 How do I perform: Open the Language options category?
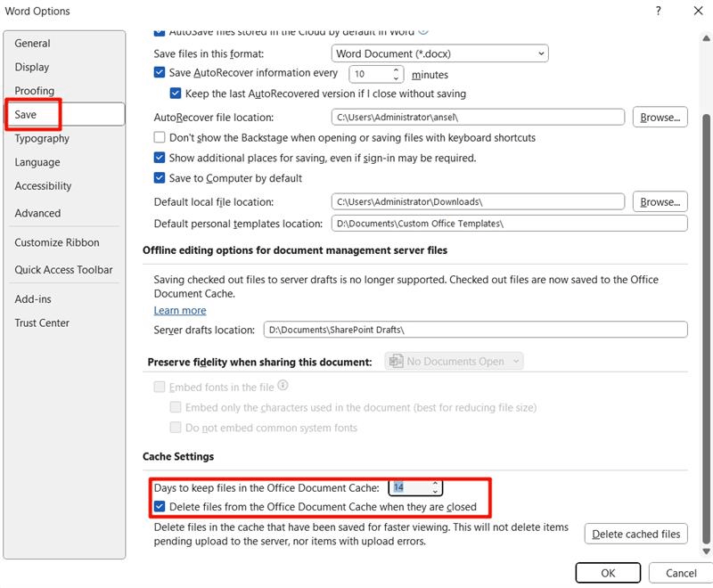(37, 162)
